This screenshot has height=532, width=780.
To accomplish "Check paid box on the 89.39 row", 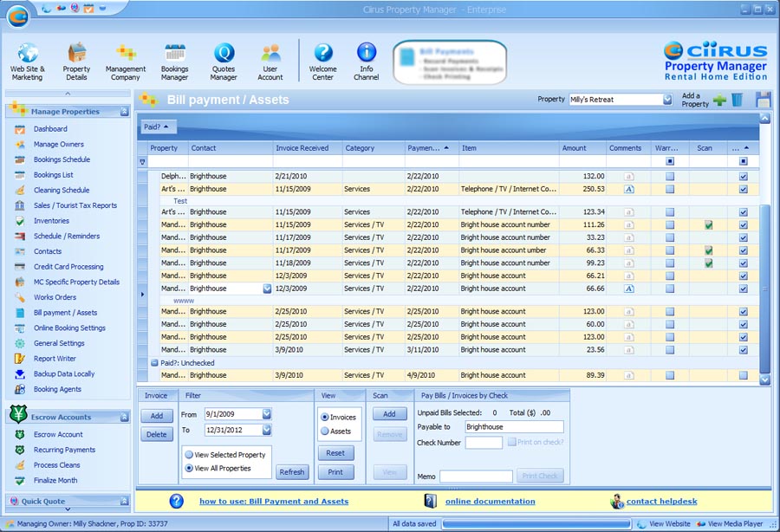I will (x=744, y=375).
